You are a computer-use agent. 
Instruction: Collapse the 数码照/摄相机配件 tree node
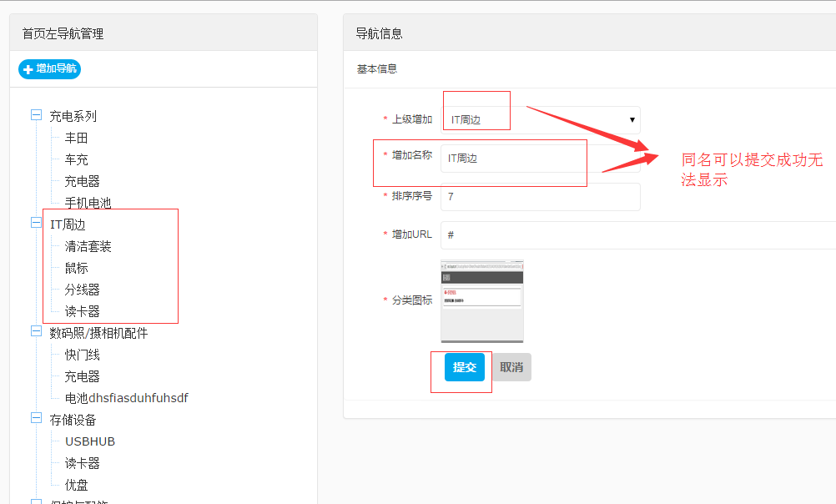click(x=36, y=332)
